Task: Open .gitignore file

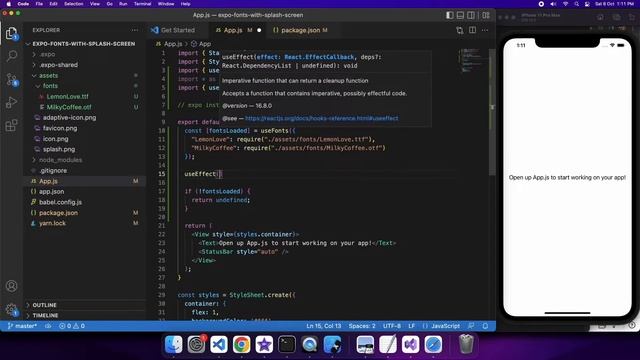Action: 53,171
